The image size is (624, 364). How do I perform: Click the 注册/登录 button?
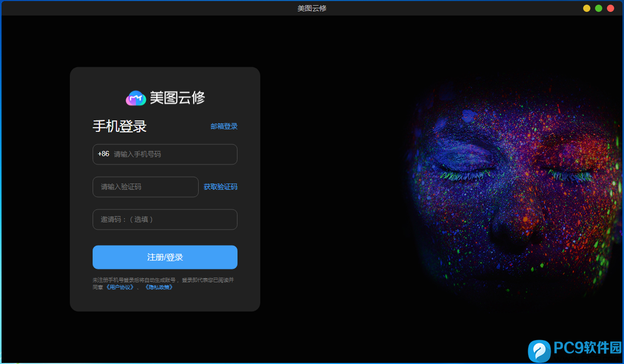[165, 257]
